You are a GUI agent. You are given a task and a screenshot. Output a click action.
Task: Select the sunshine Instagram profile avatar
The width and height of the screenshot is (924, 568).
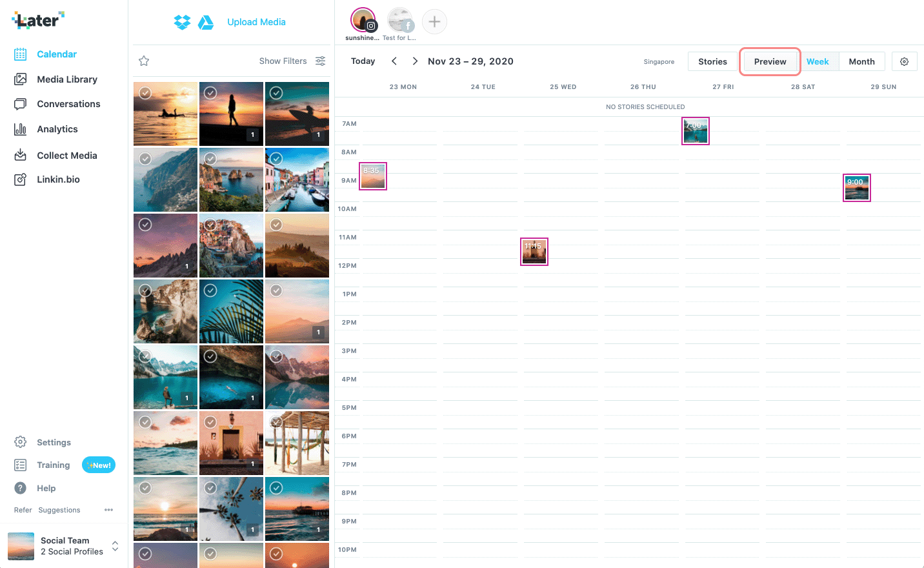[x=363, y=20]
